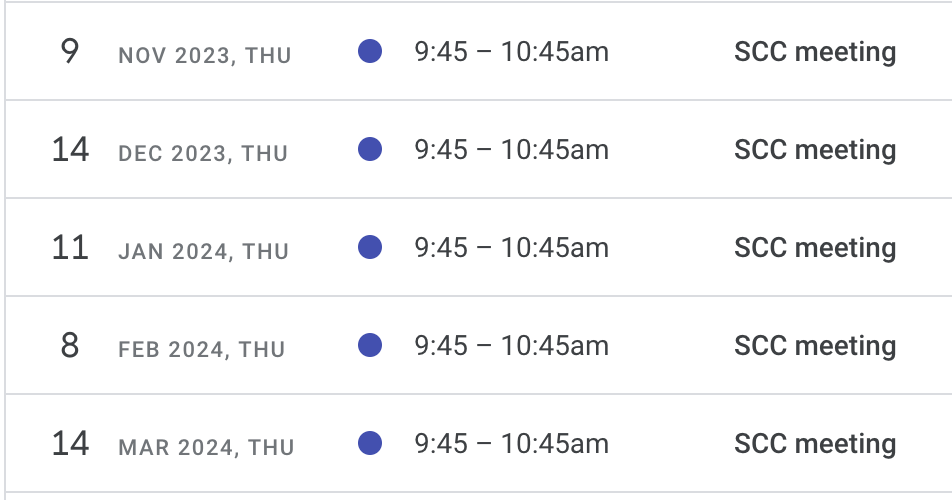Click the blue dot for Mar 14 event
952x500 pixels.
(x=370, y=443)
